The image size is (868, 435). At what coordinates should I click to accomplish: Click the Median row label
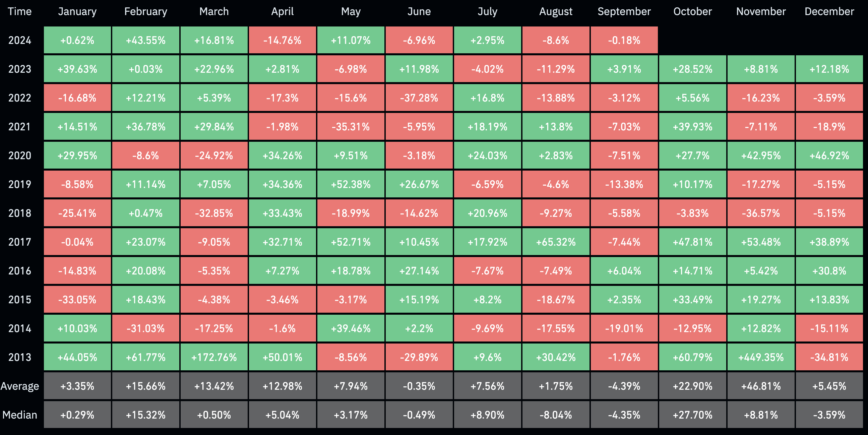(20, 415)
